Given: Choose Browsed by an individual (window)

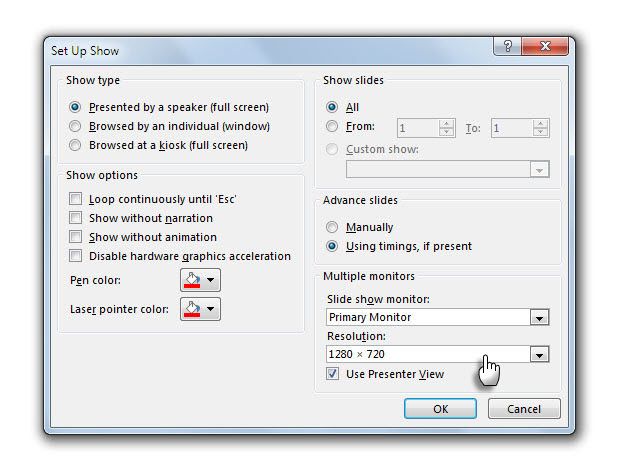Looking at the screenshot, I should [75, 126].
